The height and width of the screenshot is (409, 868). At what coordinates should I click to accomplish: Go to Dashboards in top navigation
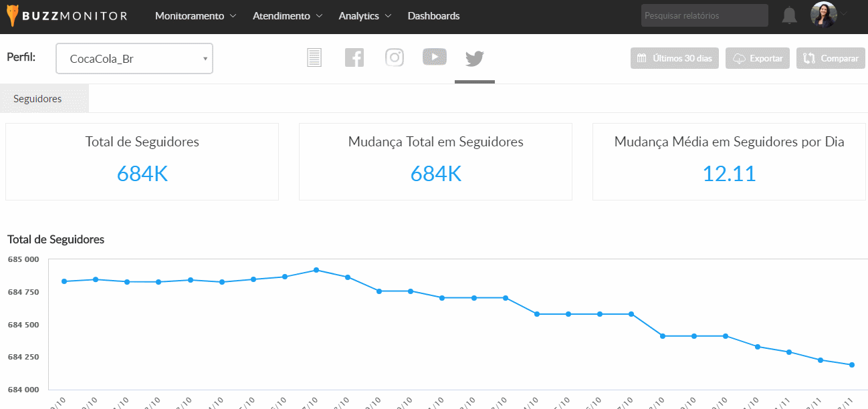click(433, 16)
